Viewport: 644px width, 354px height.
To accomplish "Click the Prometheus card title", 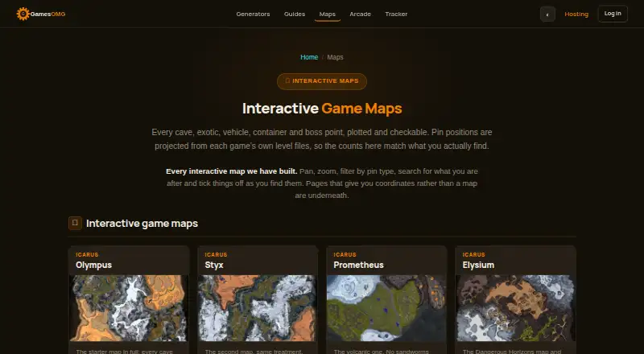I will 358,265.
